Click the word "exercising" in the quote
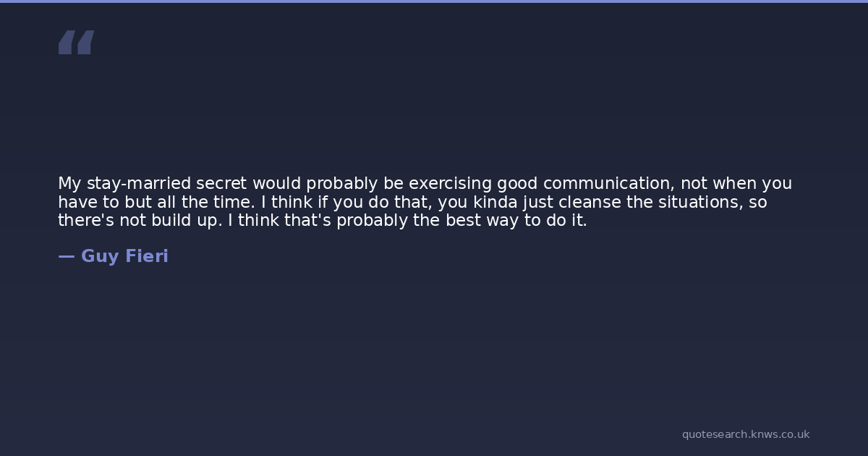This screenshot has height=456, width=868. pyautogui.click(x=449, y=184)
